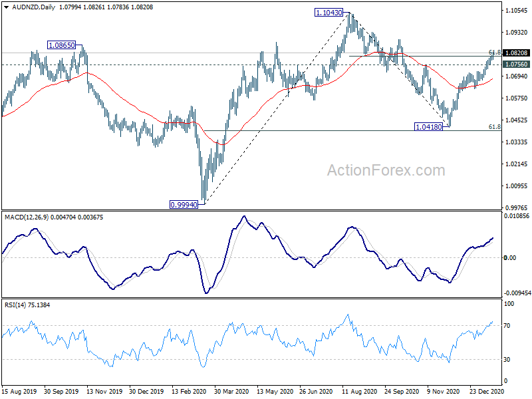Click the lower 61.8 Fibonacci level label
Screen dimensions: 532x399
click(x=495, y=126)
